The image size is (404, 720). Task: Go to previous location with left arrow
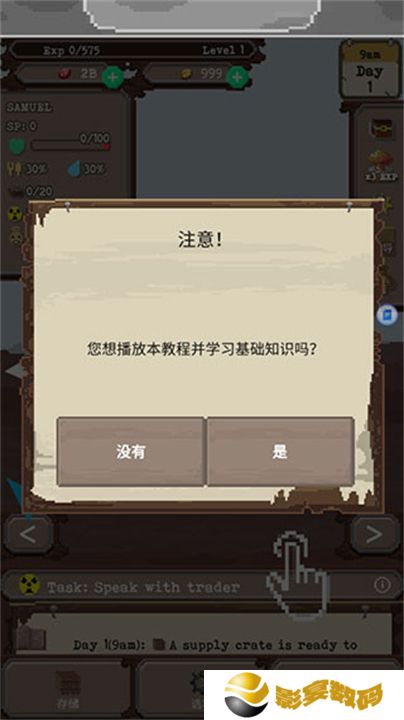[x=28, y=534]
